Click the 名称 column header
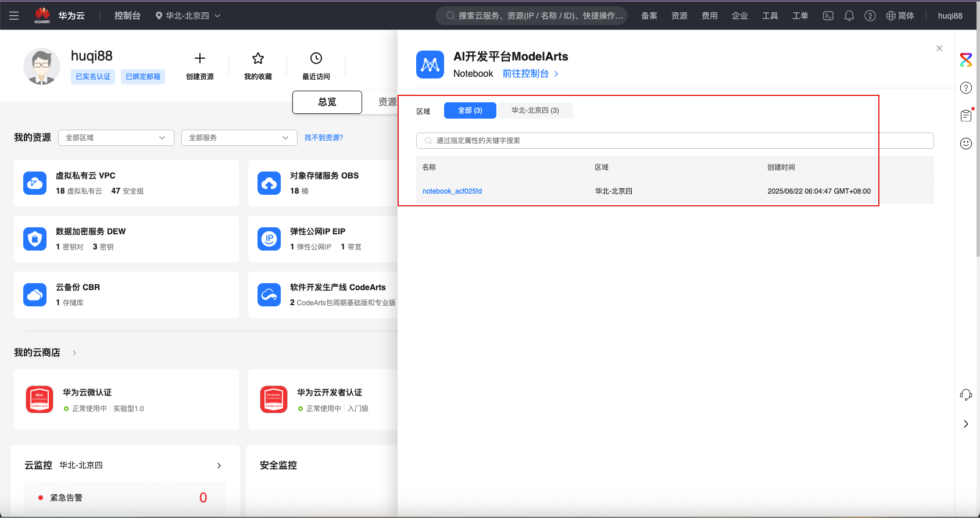Viewport: 980px width, 518px height. pyautogui.click(x=429, y=167)
